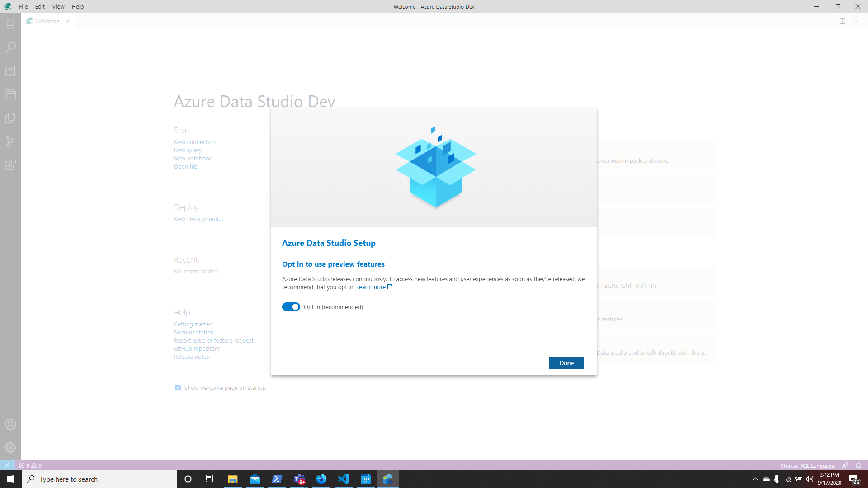The width and height of the screenshot is (868, 488).
Task: Uncheck Show welcome page on startup
Action: click(178, 388)
